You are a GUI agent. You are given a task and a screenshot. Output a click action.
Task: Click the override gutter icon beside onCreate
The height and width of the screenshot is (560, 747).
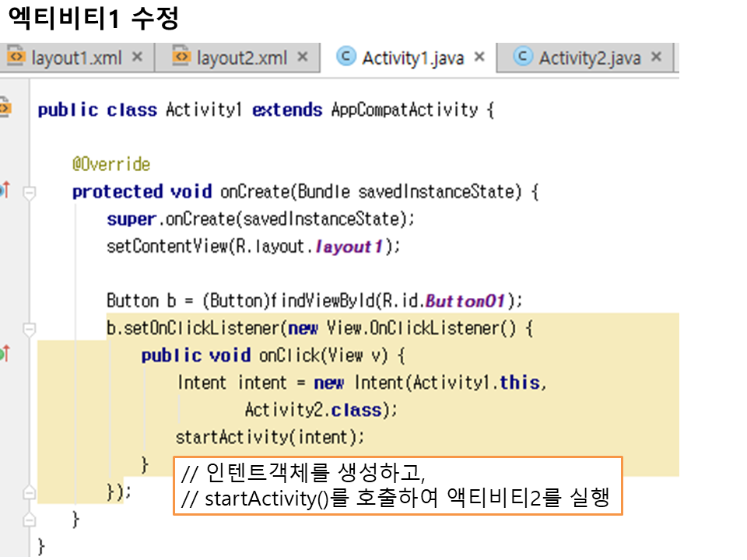(5, 190)
